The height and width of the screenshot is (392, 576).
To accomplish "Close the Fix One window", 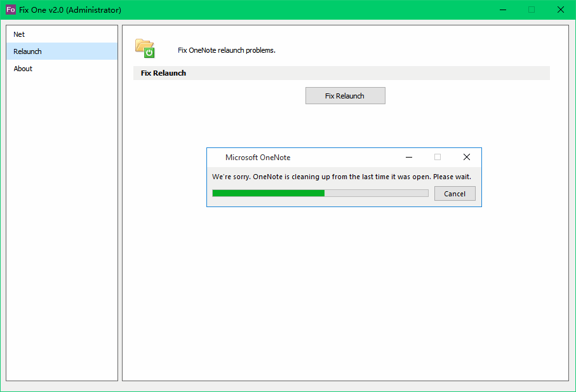I will (x=561, y=10).
